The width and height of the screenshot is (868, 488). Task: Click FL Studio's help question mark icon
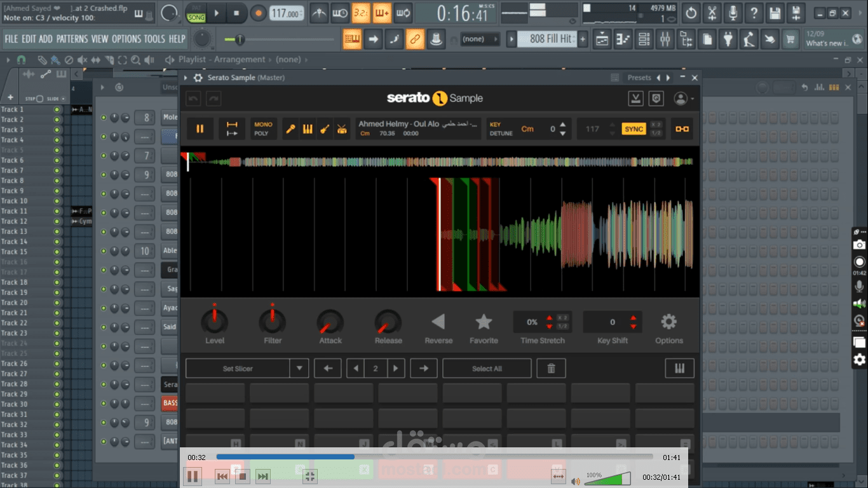point(754,13)
